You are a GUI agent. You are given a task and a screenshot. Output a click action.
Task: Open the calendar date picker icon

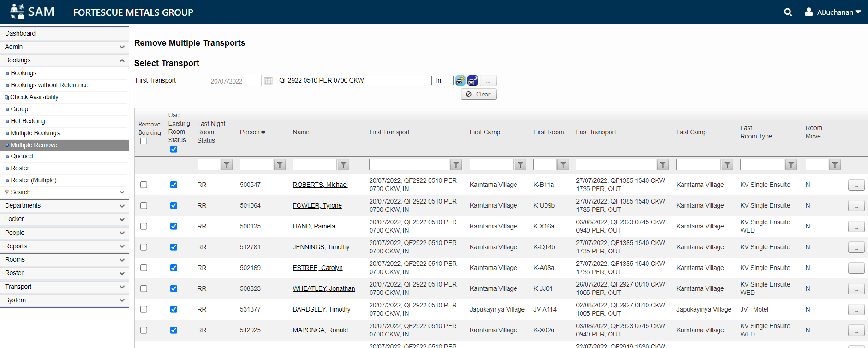pyautogui.click(x=268, y=81)
